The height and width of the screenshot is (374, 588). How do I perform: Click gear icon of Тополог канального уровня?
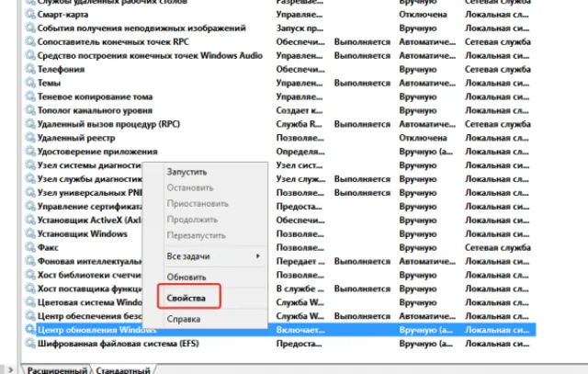click(30, 110)
